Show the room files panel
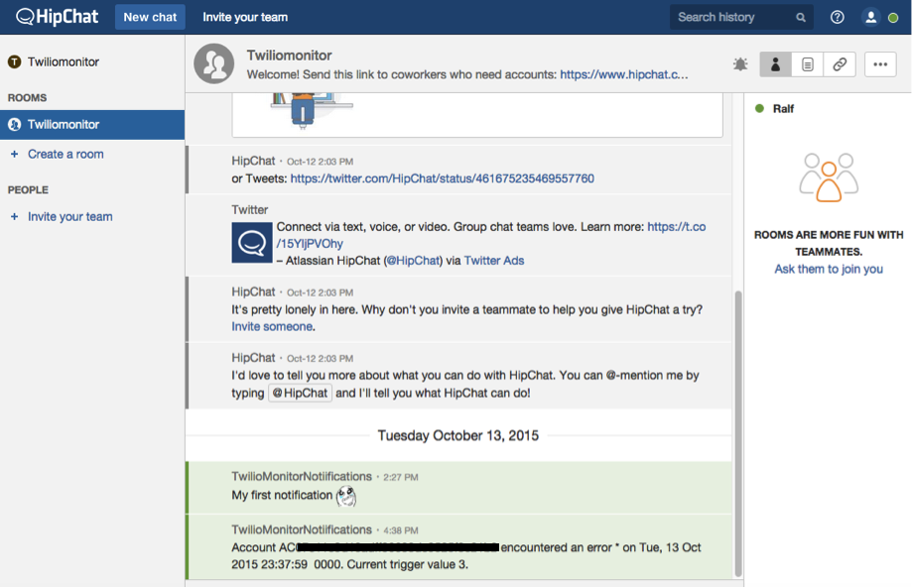This screenshot has height=588, width=912. pyautogui.click(x=808, y=63)
